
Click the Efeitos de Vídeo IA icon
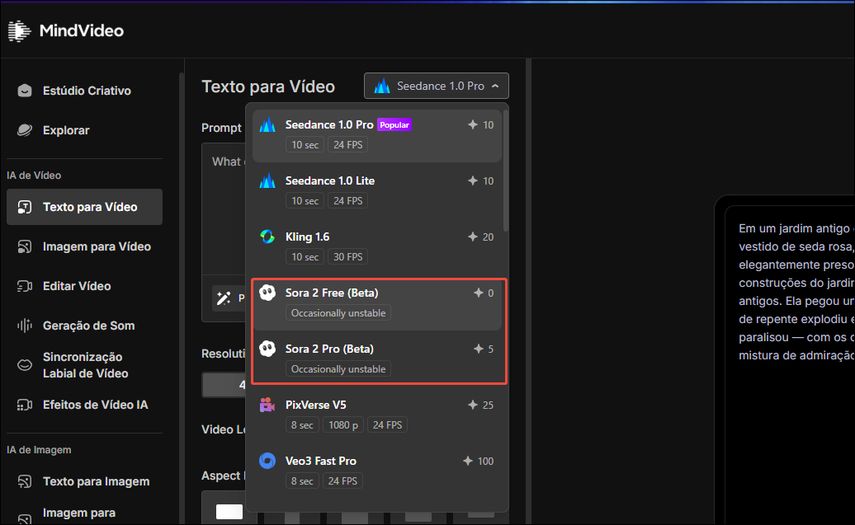tap(25, 405)
